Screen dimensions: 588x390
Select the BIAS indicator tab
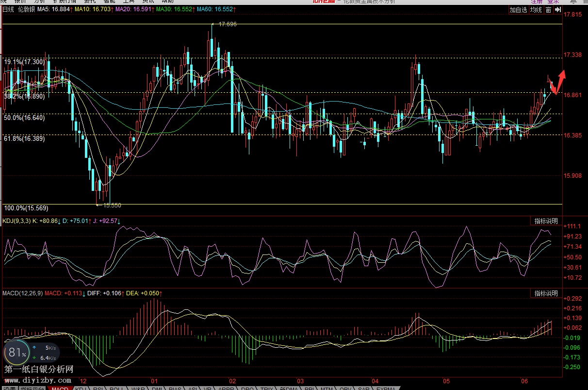[x=174, y=388]
